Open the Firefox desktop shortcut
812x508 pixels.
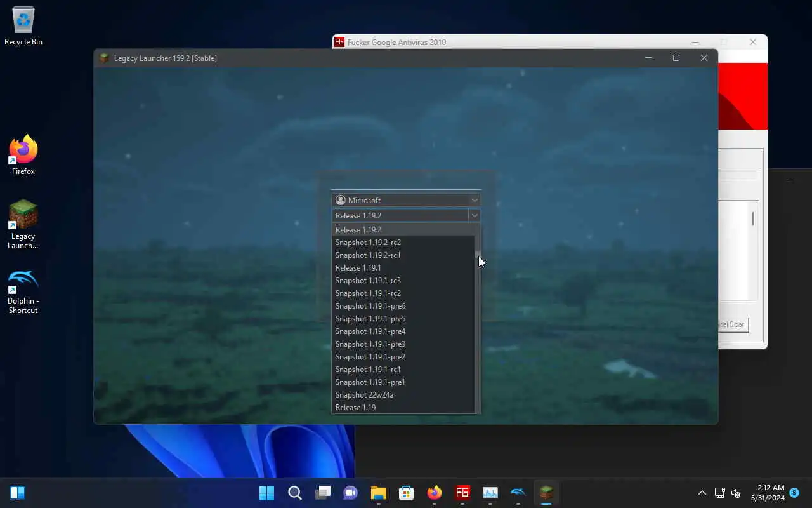click(23, 156)
